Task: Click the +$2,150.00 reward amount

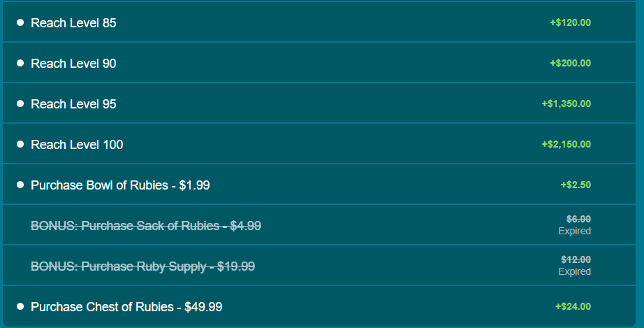Action: click(x=566, y=145)
